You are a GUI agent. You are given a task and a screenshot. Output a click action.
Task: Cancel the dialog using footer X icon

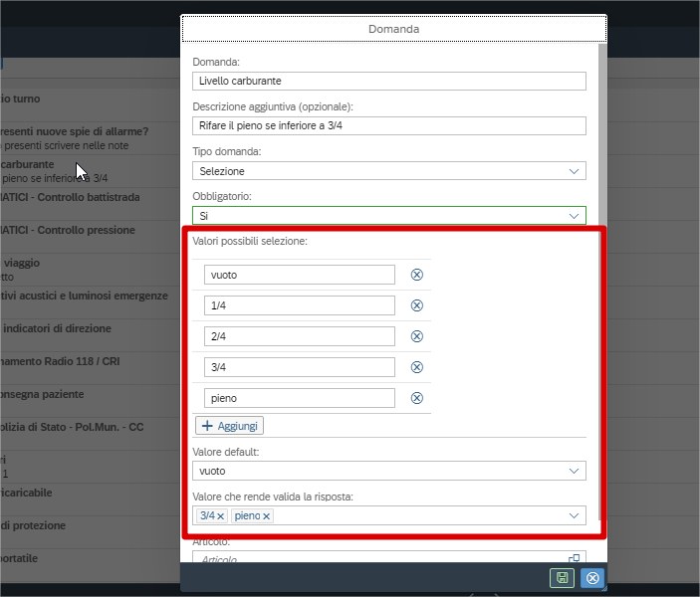click(x=592, y=578)
